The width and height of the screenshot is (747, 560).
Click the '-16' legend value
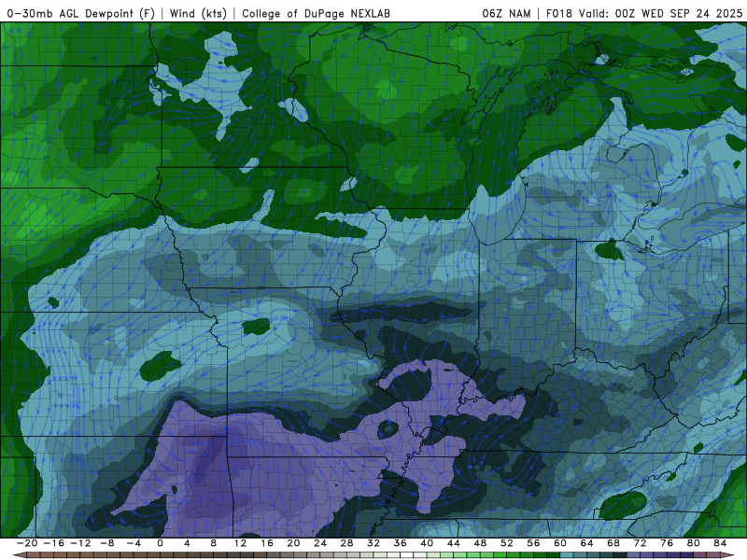coord(53,543)
